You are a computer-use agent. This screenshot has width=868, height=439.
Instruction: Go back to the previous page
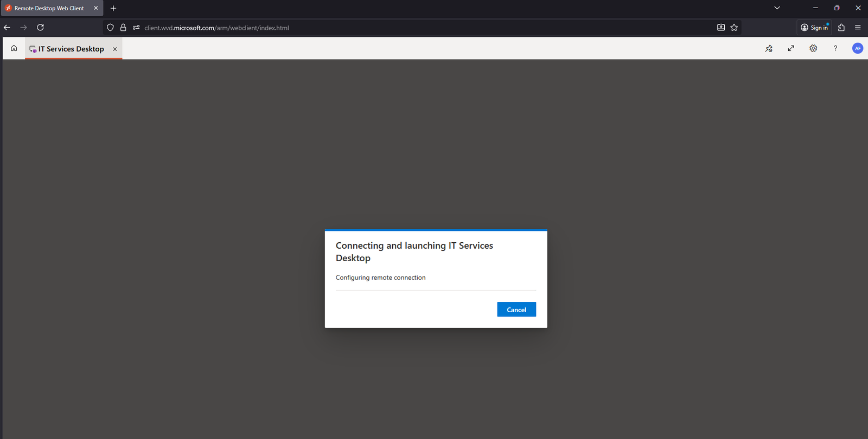click(x=7, y=28)
